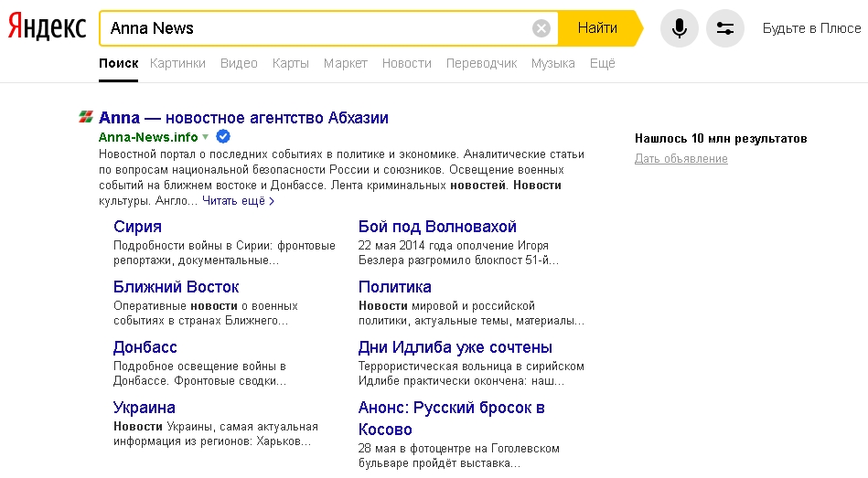
Task: Click description starting 'Новостной портал о последних'
Action: [x=341, y=177]
